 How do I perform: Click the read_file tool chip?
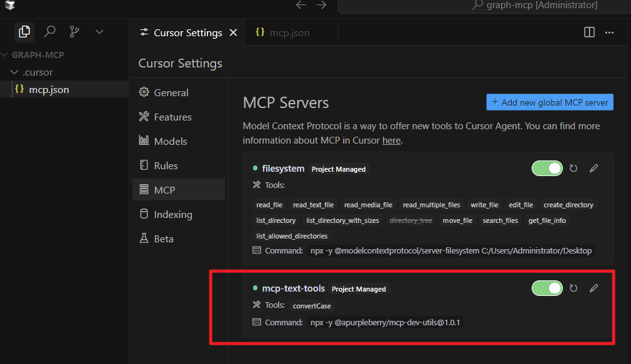tap(269, 205)
